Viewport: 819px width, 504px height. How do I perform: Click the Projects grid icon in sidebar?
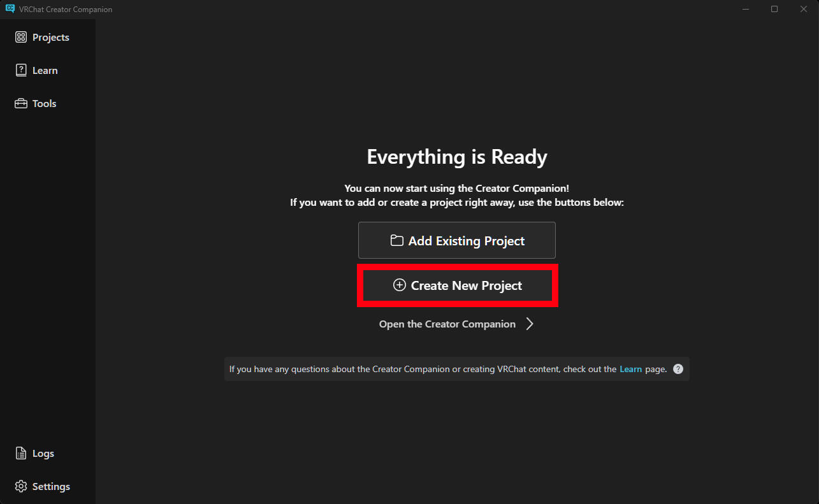tap(21, 38)
